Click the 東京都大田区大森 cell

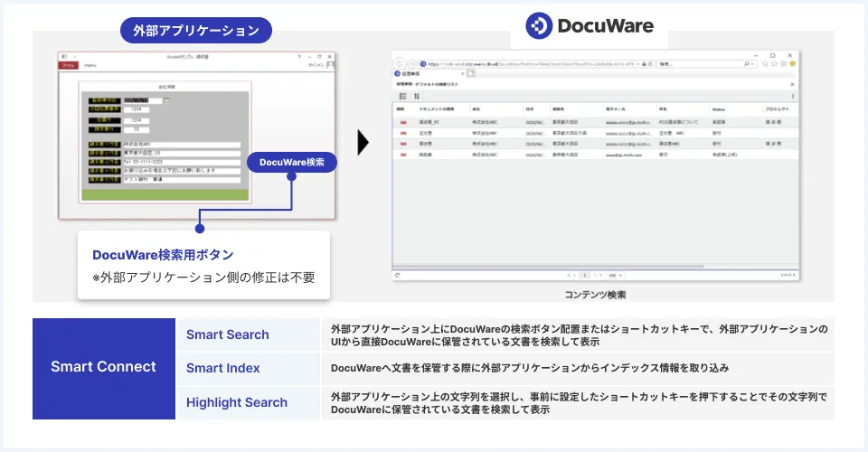[569, 133]
